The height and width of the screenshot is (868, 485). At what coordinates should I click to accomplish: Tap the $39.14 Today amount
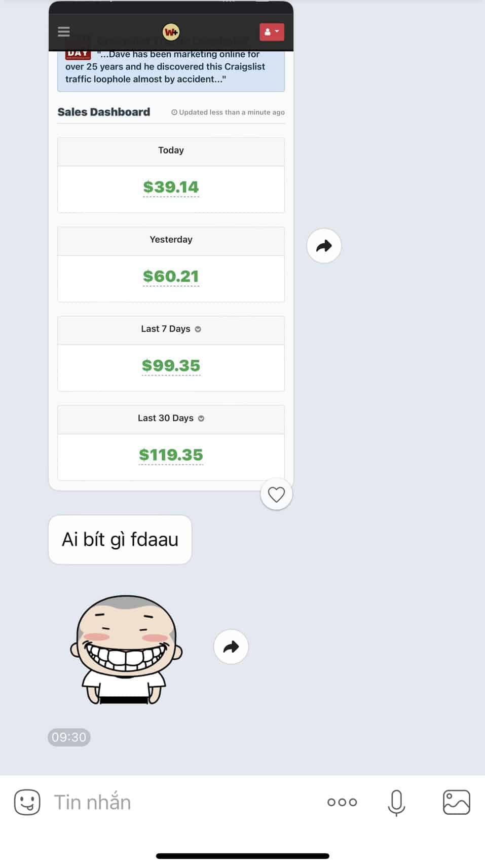171,187
